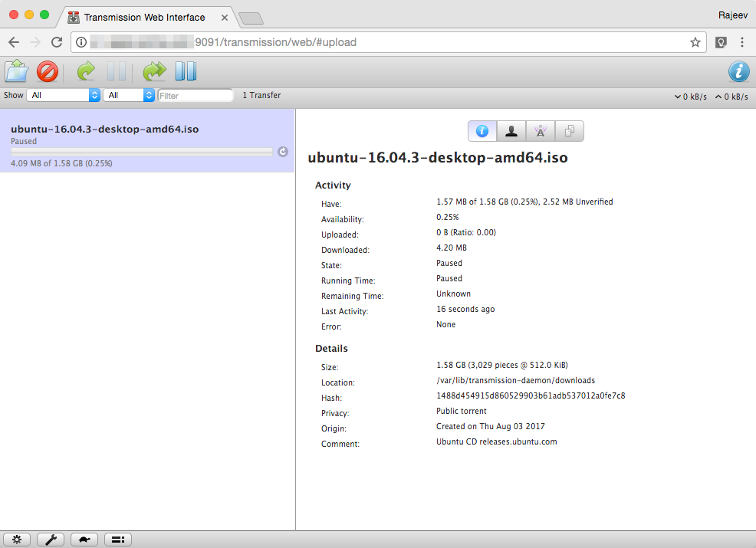Select the ubuntu-16.04.3-desktop-amd64.iso torrent row
The width and height of the screenshot is (756, 548).
click(147, 140)
